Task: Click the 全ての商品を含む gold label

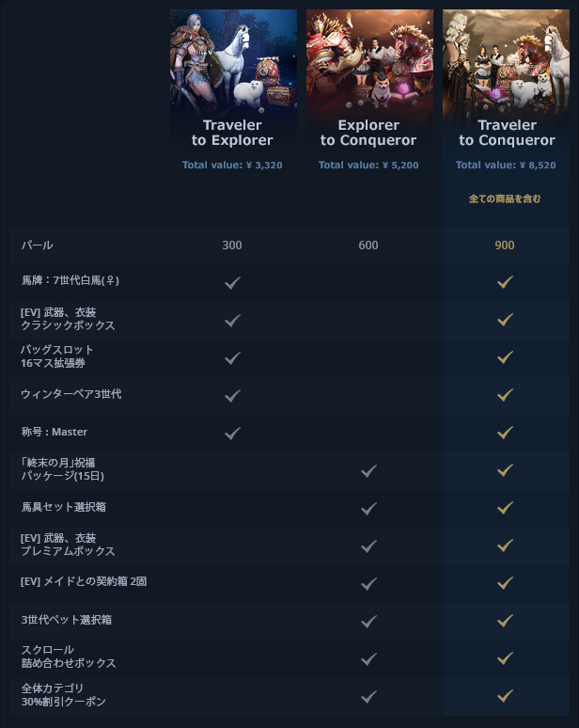Action: [505, 198]
